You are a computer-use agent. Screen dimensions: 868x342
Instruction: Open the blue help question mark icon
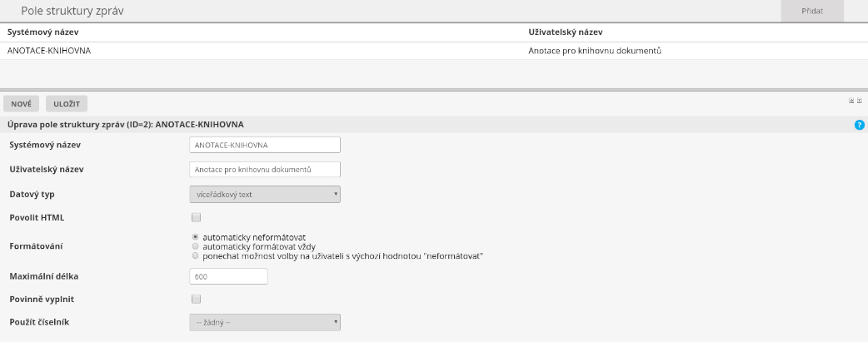(860, 125)
